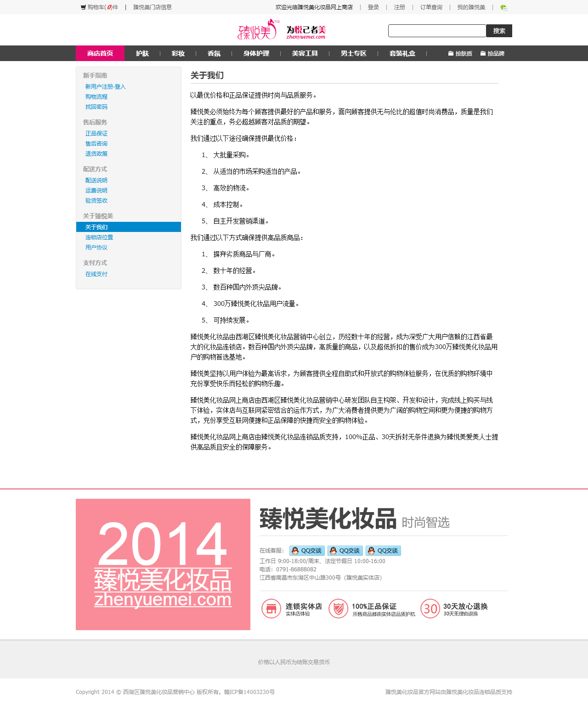Screen dimensions: 588x705
Task: Open 退货政策 in sidebar
Action: pyautogui.click(x=96, y=154)
